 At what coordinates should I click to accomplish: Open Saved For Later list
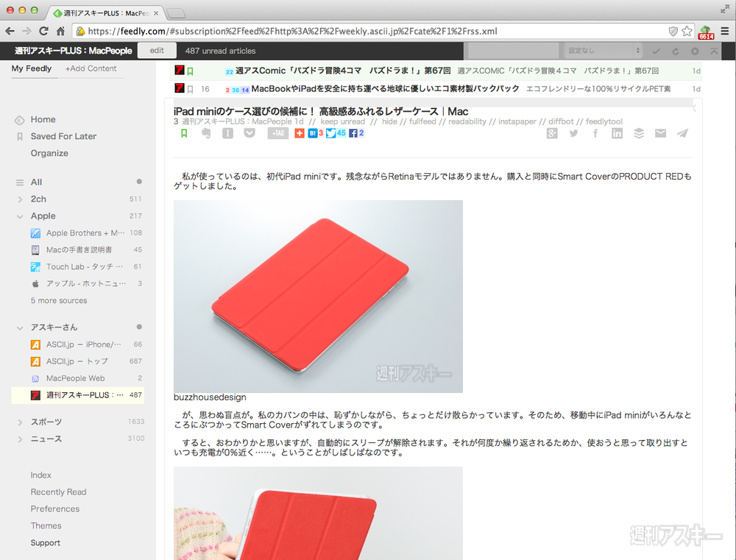tap(63, 136)
